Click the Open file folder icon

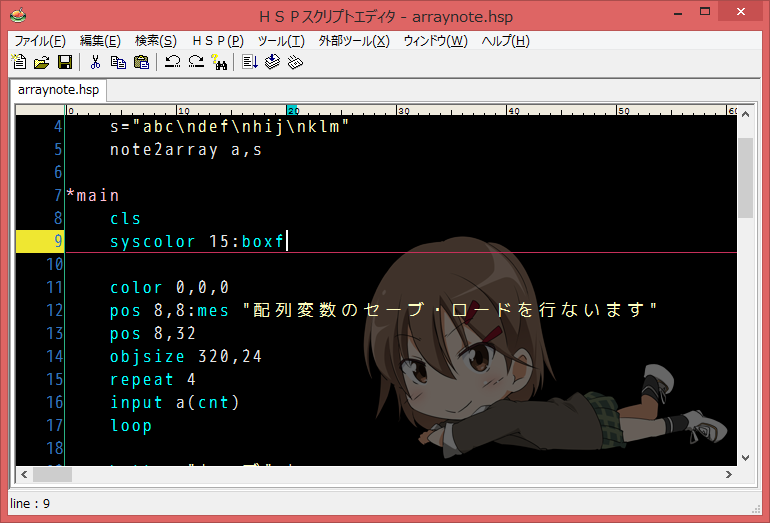tap(41, 62)
